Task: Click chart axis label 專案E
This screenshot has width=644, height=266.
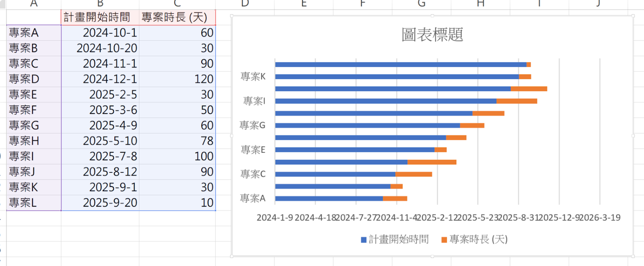Action: 253,150
